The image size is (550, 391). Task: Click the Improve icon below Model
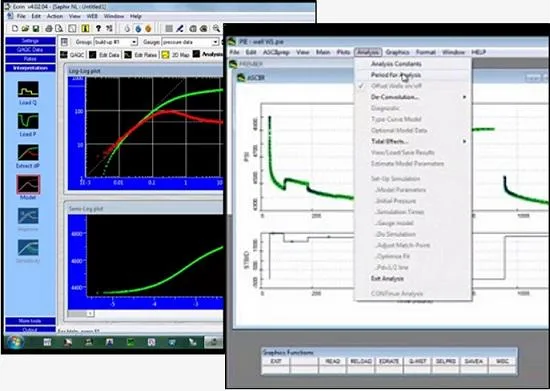click(x=28, y=216)
